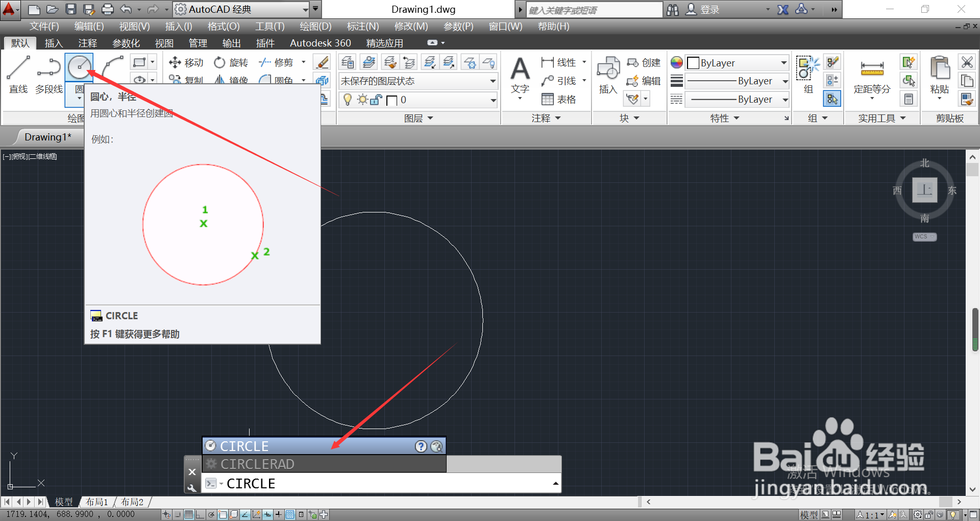Open the Layer Properties manager icon
Image resolution: width=980 pixels, height=521 pixels.
click(x=348, y=62)
